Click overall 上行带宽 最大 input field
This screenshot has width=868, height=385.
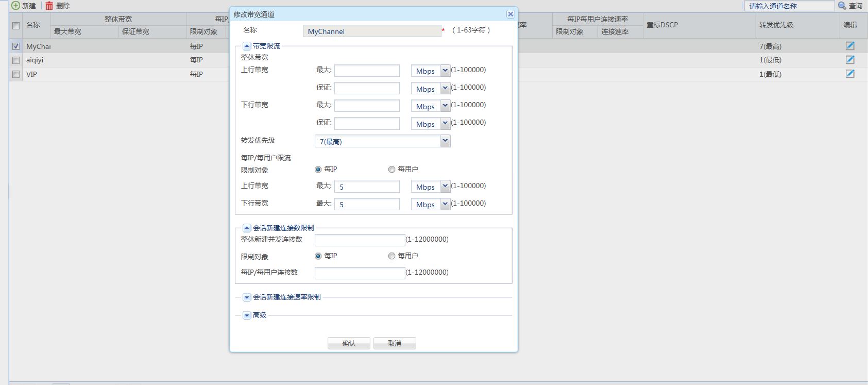tap(367, 71)
